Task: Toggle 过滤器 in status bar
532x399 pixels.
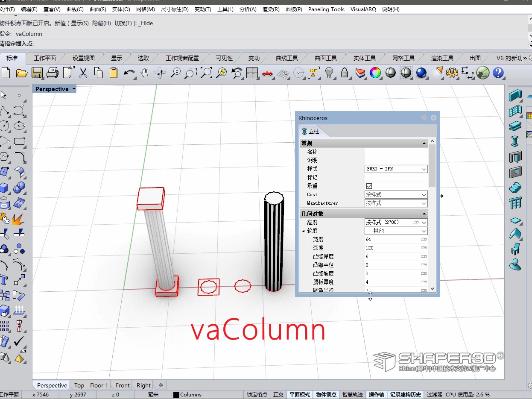Action: [x=435, y=394]
